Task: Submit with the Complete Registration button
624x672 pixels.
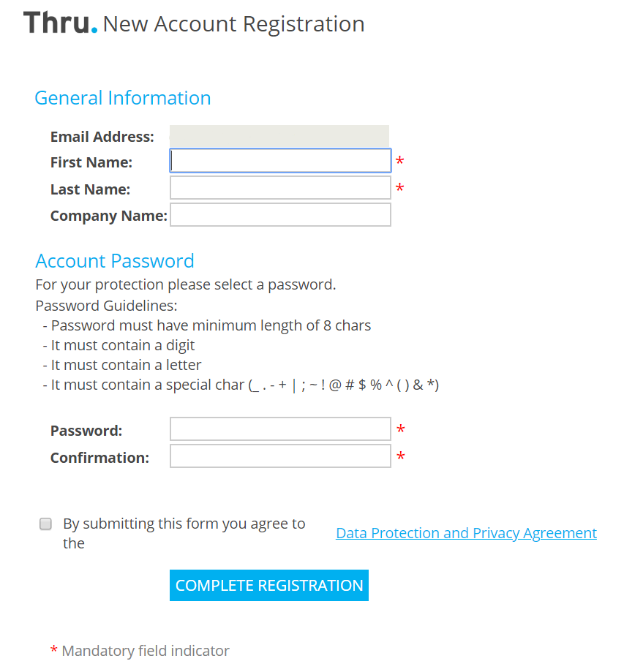Action: 269,586
